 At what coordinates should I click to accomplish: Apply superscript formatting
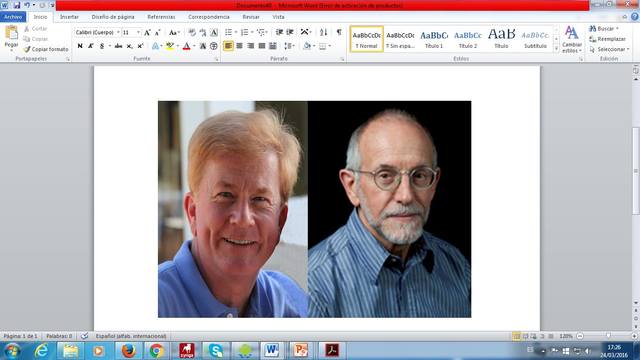pyautogui.click(x=140, y=46)
